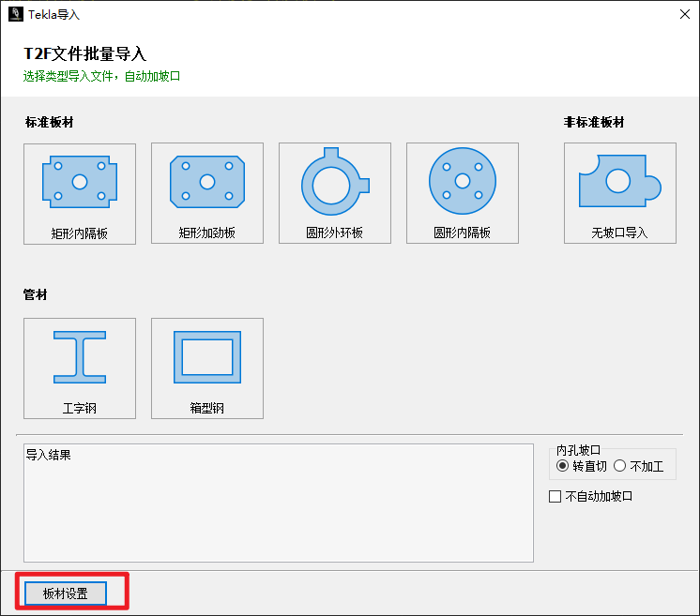Select the 圆形内隔板 circular plate
The width and height of the screenshot is (700, 616).
coord(463,193)
